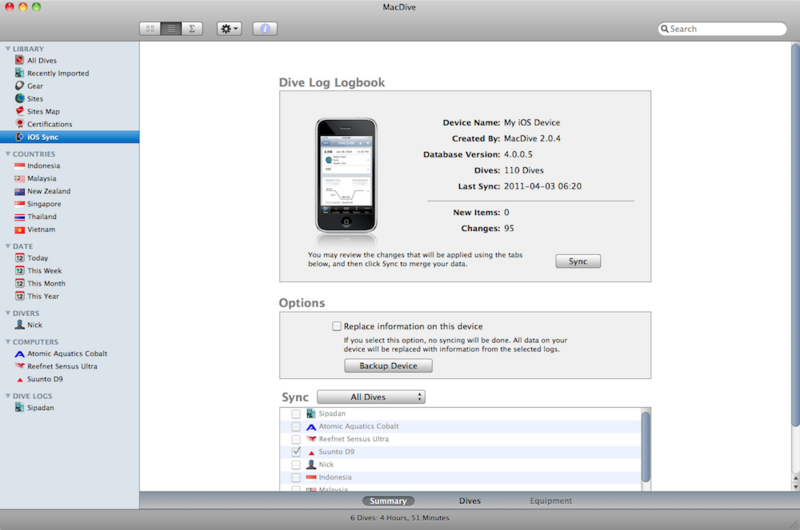
Task: Collapse the DATE section
Action: (8, 246)
